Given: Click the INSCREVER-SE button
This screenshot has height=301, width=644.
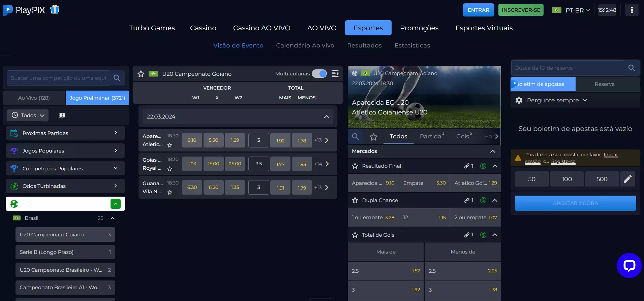Looking at the screenshot, I should click(521, 10).
